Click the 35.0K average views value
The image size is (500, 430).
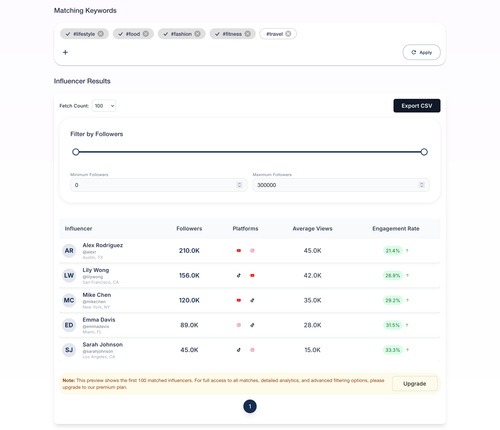pyautogui.click(x=312, y=300)
